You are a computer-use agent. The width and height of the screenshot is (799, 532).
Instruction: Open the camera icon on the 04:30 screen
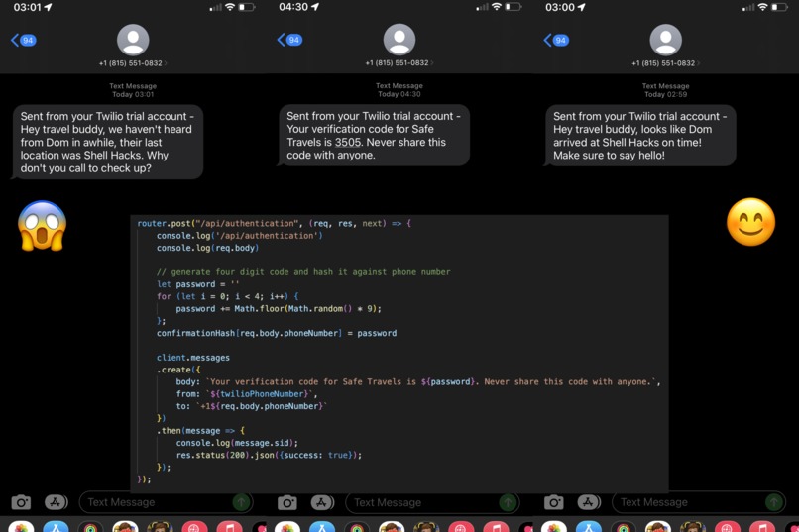287,503
